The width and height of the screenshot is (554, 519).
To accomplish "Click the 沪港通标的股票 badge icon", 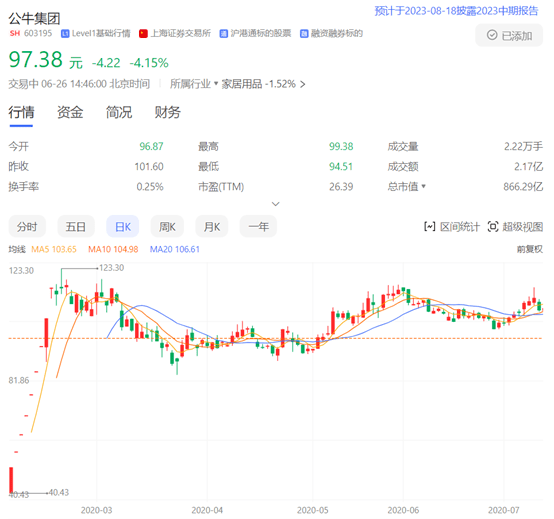I will tap(223, 34).
